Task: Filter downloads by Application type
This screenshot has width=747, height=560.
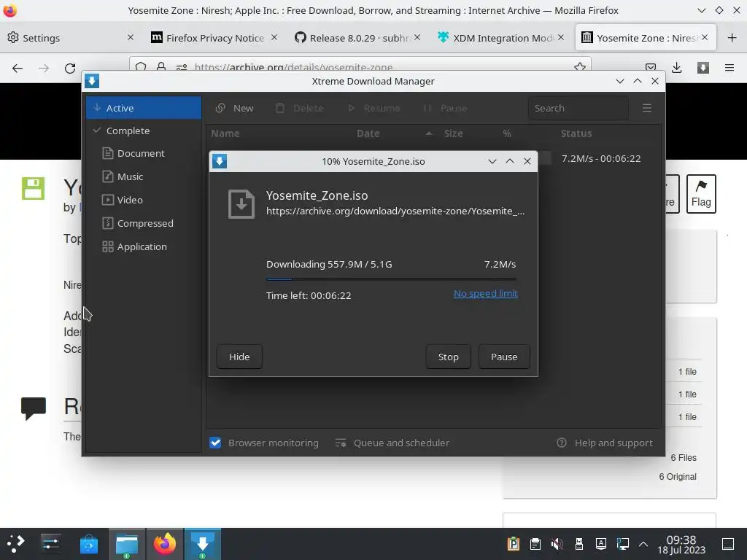Action: point(135,246)
